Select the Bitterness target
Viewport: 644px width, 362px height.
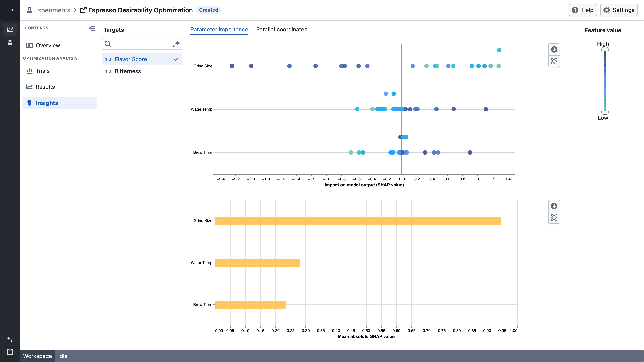(142, 71)
